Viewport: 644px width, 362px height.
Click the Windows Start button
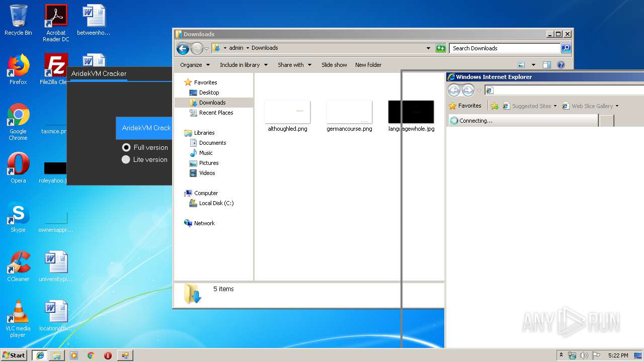[x=14, y=355]
